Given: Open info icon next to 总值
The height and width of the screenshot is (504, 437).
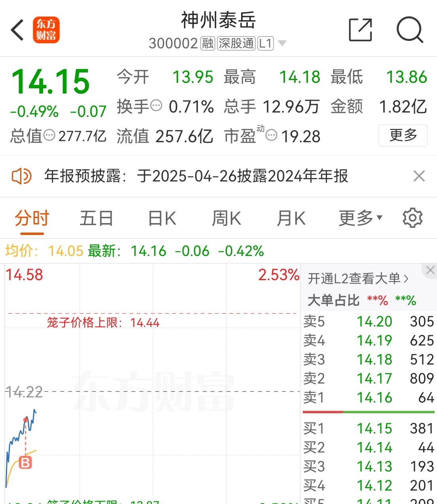Looking at the screenshot, I should tap(49, 136).
